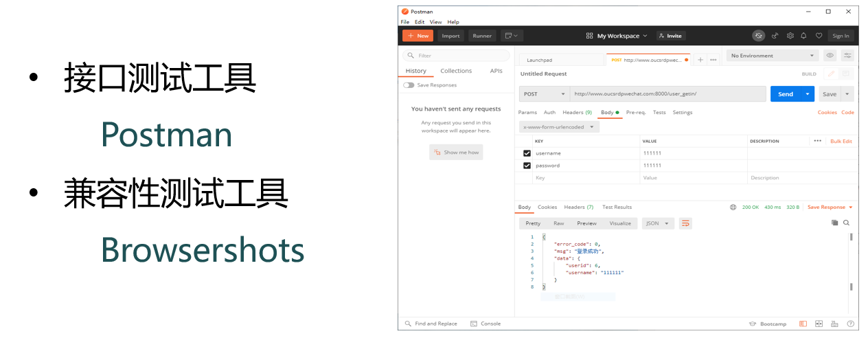Screen dimensions: 868x338
Task: Click the Sign In button
Action: 841,36
